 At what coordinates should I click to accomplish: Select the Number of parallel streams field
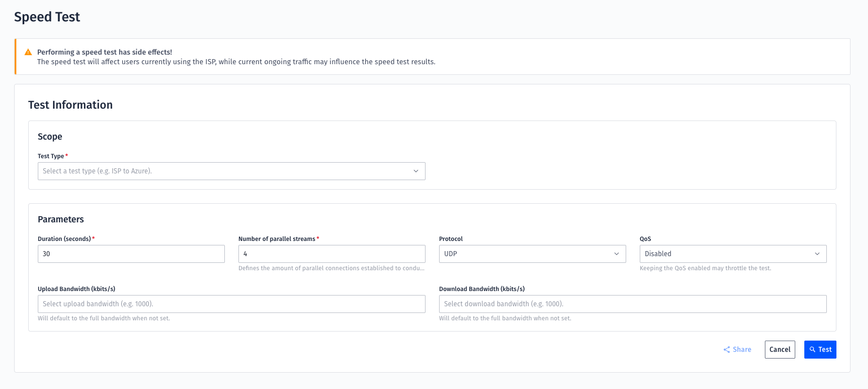click(331, 254)
